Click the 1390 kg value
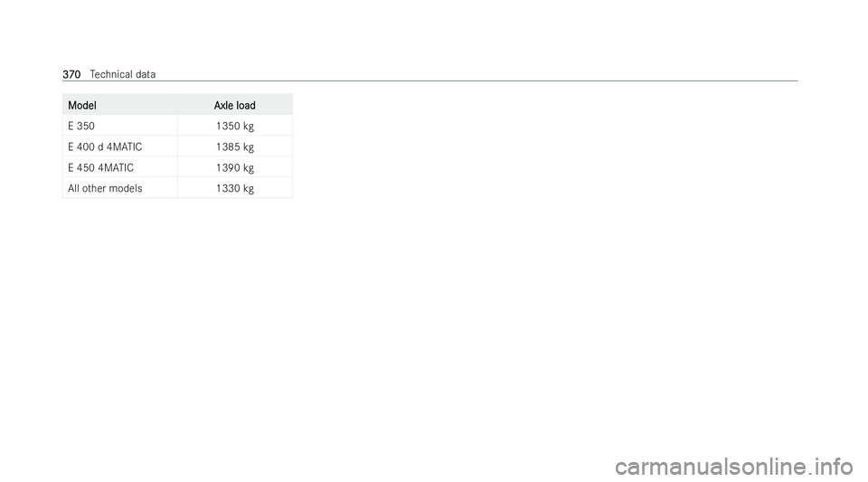 (235, 167)
